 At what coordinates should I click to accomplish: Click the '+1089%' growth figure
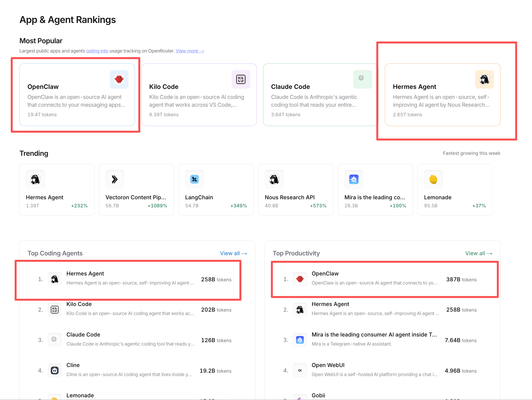[x=157, y=206]
